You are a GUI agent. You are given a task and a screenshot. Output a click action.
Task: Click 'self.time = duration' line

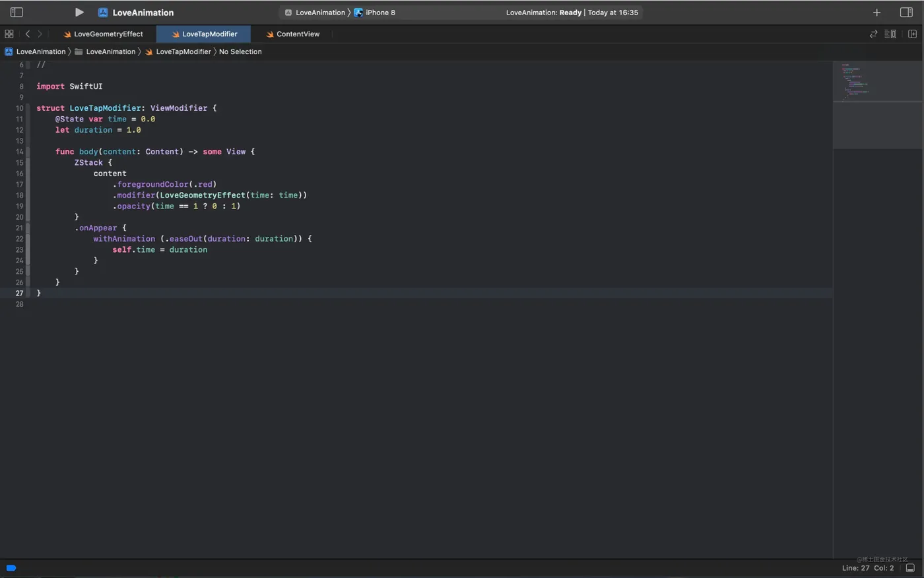[160, 249]
